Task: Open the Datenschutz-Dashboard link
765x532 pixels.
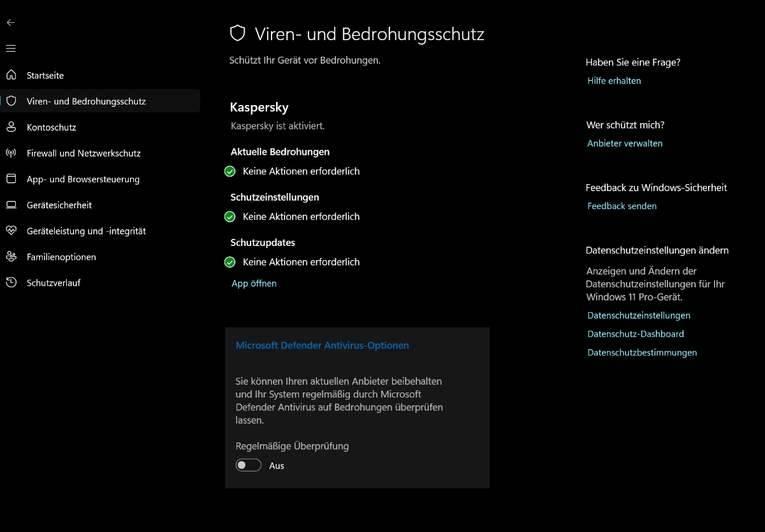Action: (636, 334)
